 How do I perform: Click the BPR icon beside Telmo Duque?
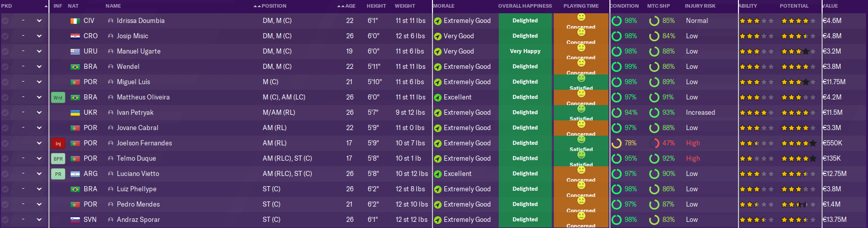click(58, 159)
